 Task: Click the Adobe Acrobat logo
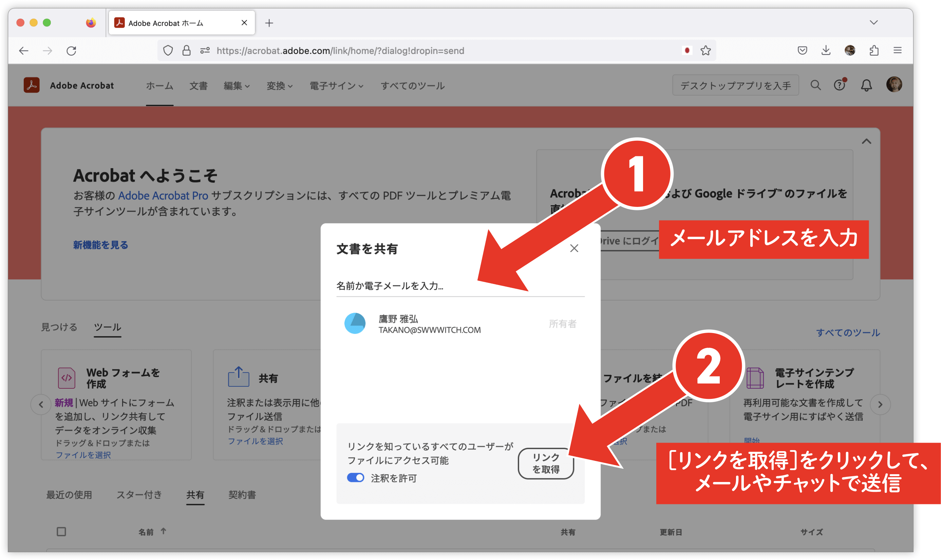[x=32, y=85]
